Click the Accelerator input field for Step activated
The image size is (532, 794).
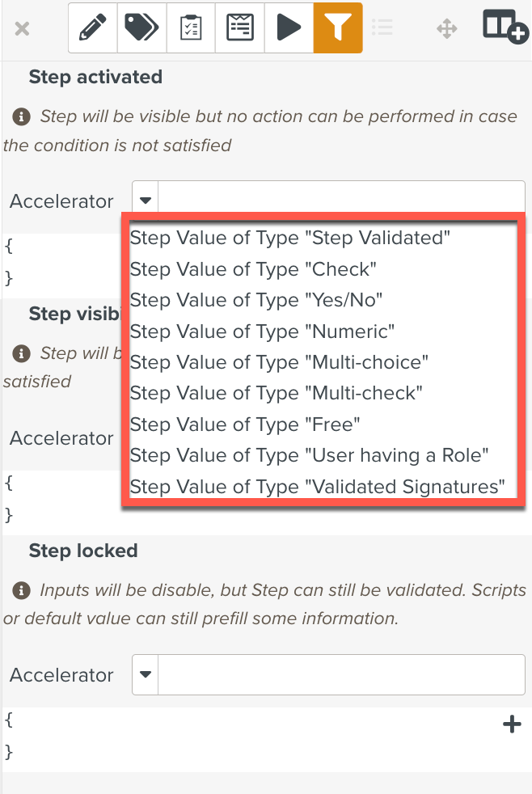tap(340, 196)
